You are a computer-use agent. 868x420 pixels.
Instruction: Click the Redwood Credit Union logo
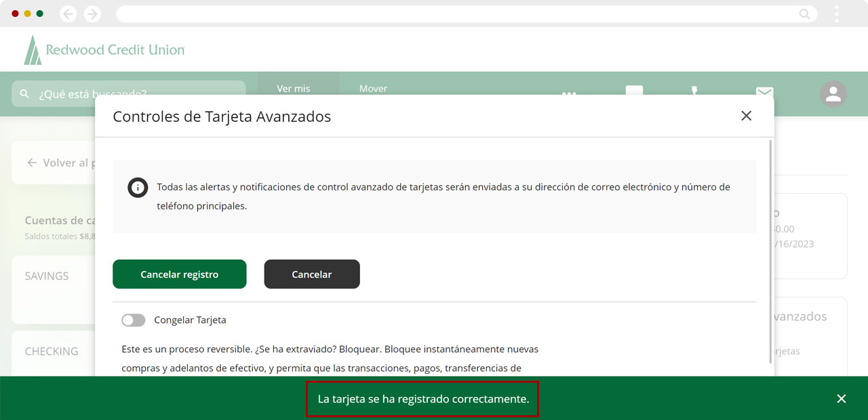coord(105,50)
